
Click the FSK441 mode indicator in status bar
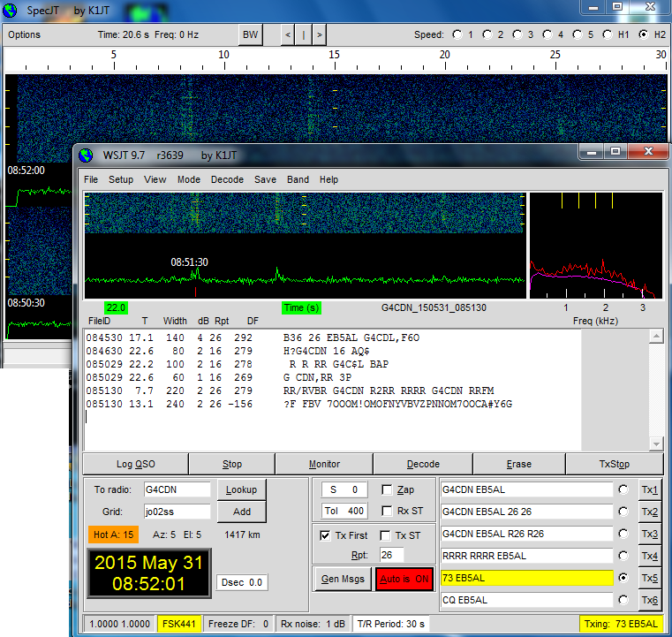(178, 624)
